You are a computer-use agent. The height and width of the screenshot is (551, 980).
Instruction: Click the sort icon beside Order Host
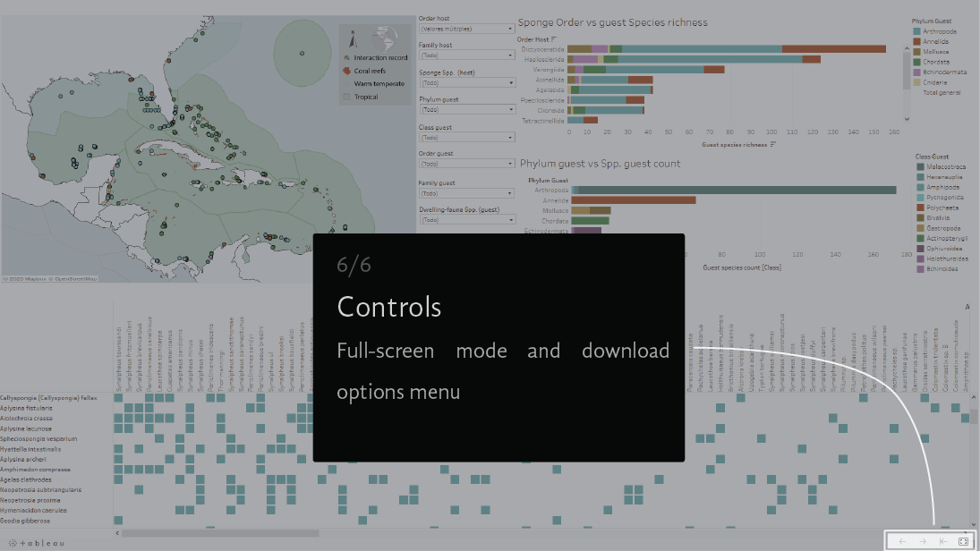click(x=554, y=39)
